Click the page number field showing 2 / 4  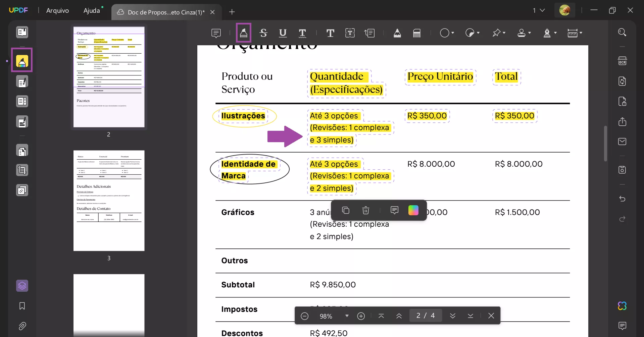tap(426, 316)
